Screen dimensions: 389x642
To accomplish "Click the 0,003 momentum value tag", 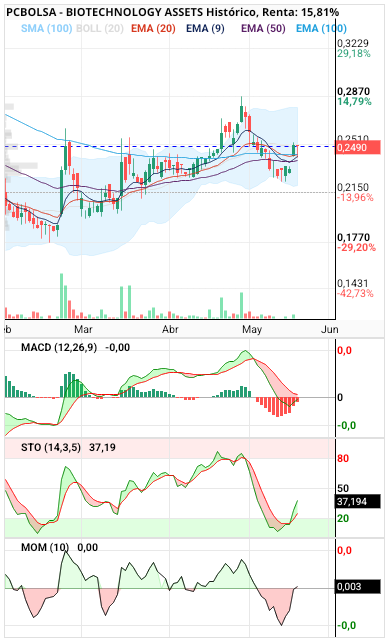I will (x=358, y=587).
